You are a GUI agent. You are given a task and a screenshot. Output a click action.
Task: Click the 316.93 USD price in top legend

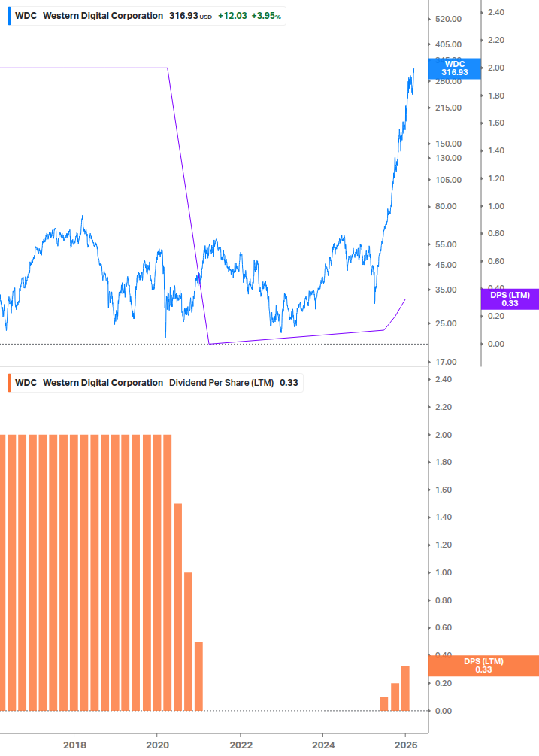[190, 16]
